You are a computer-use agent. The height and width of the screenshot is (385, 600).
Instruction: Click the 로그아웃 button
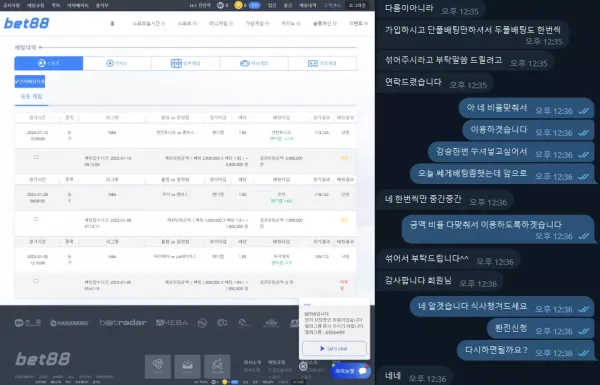(357, 5)
